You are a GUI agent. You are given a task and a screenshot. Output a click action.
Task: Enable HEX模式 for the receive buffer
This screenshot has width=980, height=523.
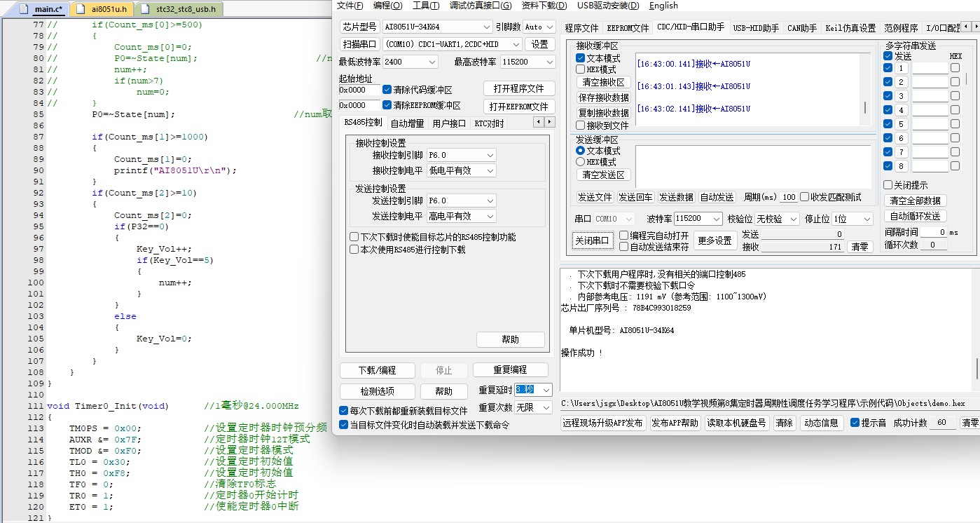click(580, 69)
